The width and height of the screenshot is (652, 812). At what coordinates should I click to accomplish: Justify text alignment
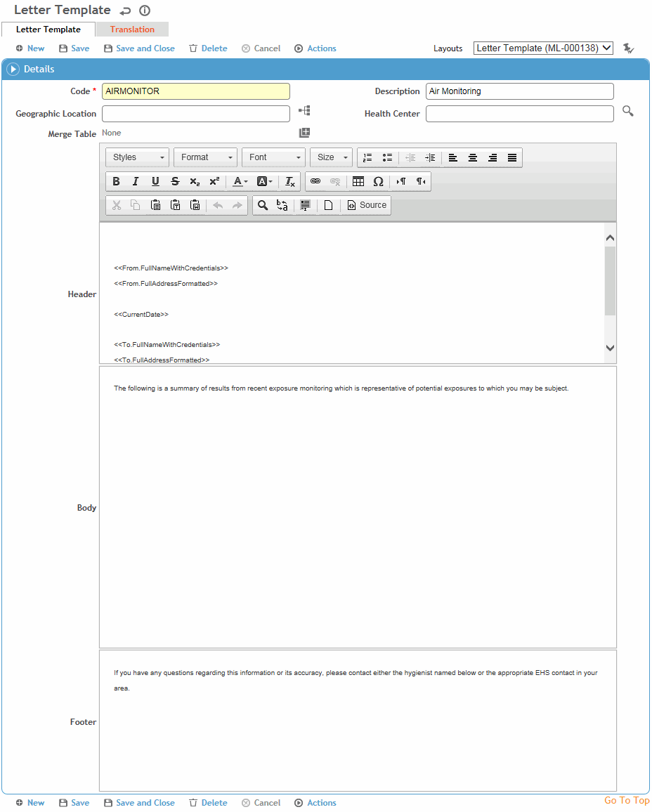(512, 157)
